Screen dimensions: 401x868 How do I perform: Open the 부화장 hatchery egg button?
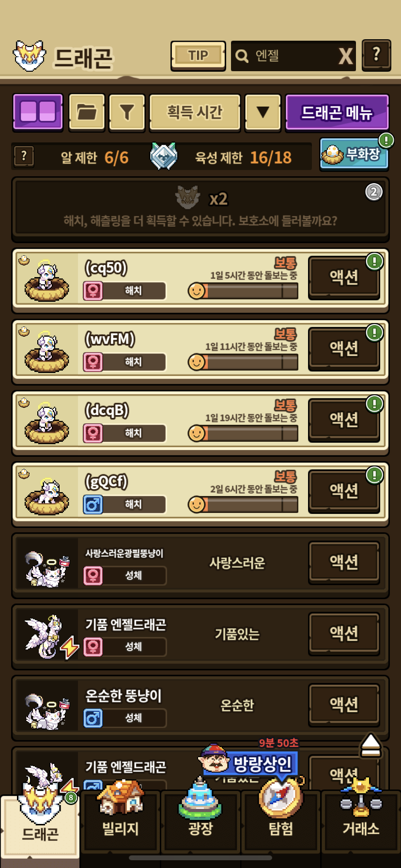click(354, 154)
